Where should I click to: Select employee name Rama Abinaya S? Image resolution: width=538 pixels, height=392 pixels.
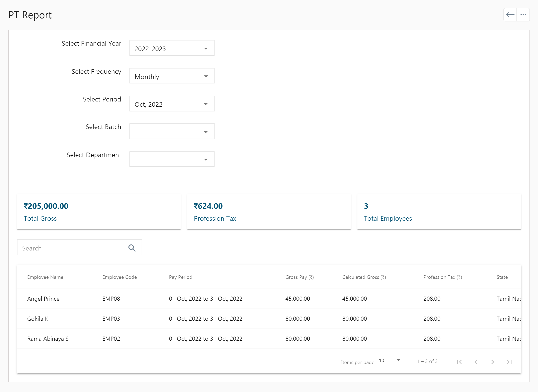(48, 339)
